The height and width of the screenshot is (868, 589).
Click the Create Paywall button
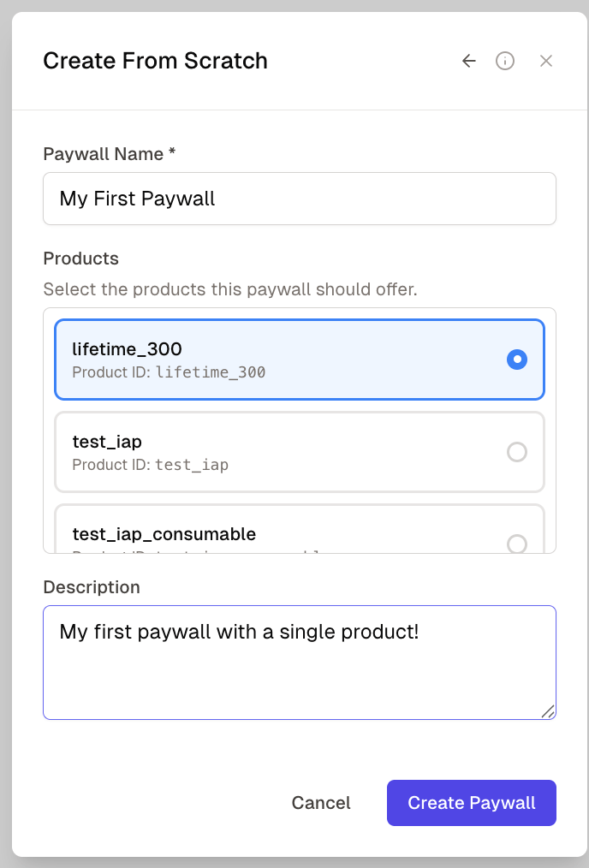472,803
